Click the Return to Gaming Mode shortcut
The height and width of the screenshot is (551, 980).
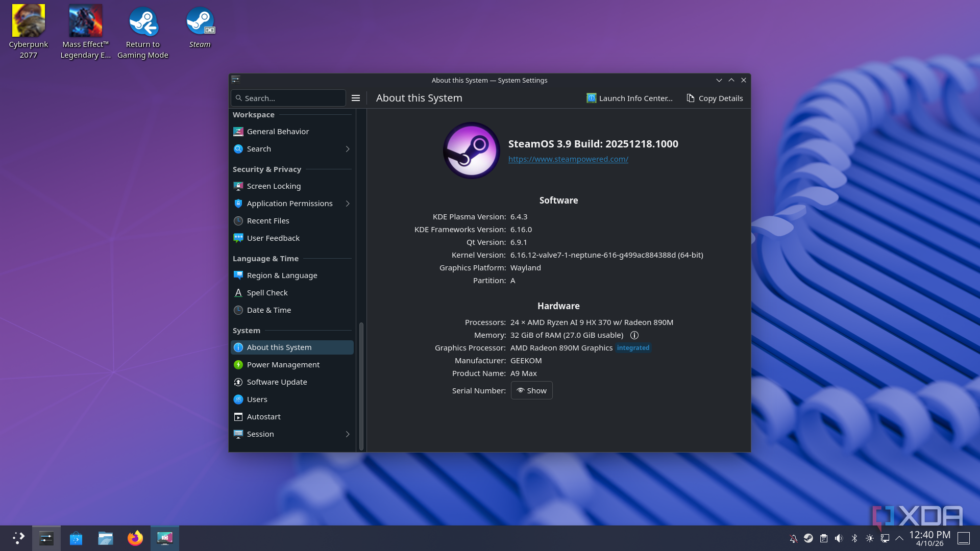pyautogui.click(x=143, y=32)
